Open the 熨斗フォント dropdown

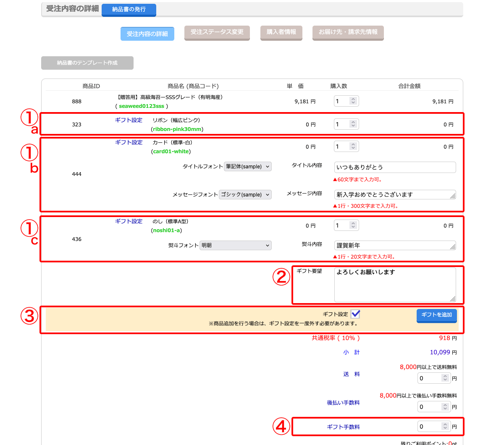click(x=235, y=246)
